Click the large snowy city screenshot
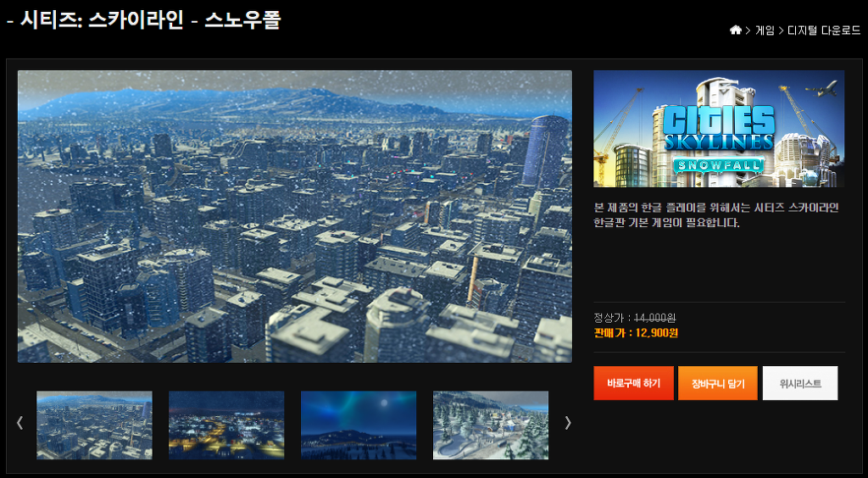The width and height of the screenshot is (868, 478). coord(294,216)
